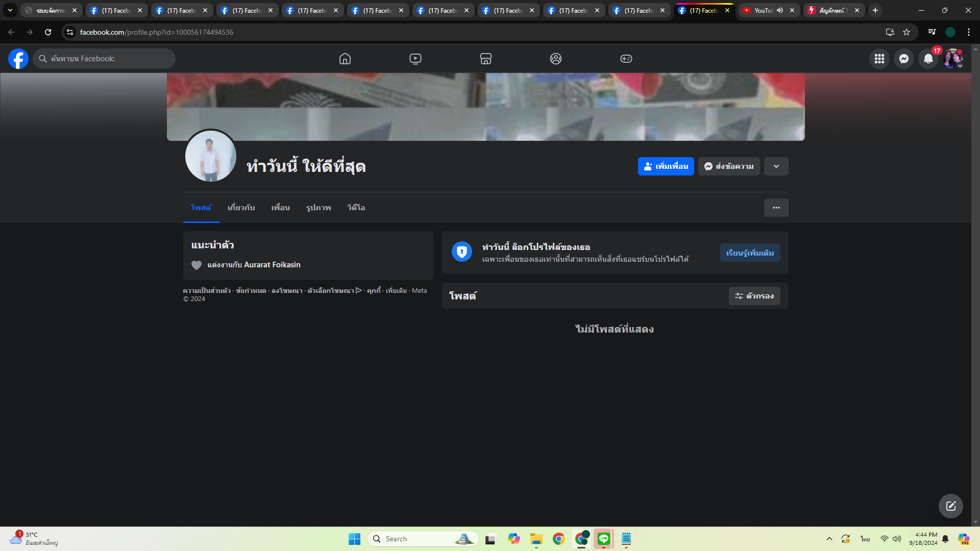Open the Facebook Home icon
The image size is (980, 551).
[345, 59]
